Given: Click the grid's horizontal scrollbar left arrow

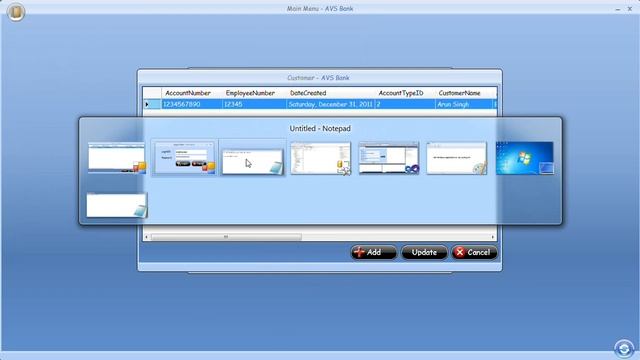Looking at the screenshot, I should (x=147, y=237).
